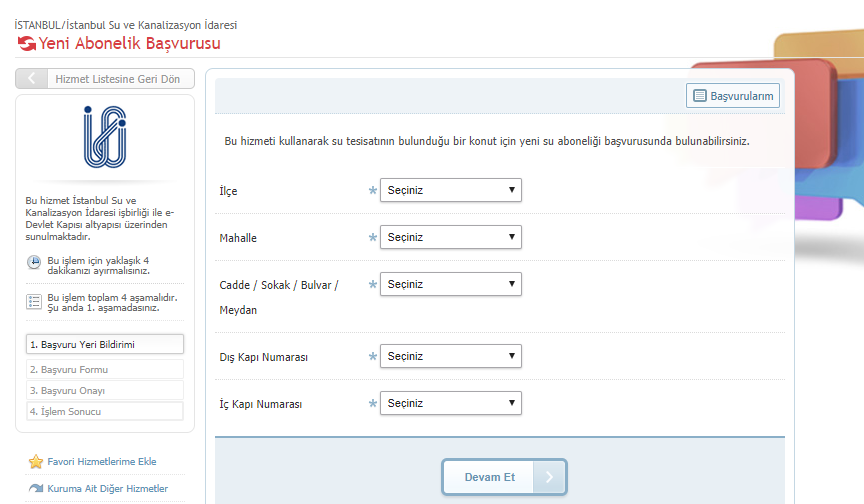Click the İSKİ logo in sidebar
Viewport: 864px width, 504px height.
(105, 138)
